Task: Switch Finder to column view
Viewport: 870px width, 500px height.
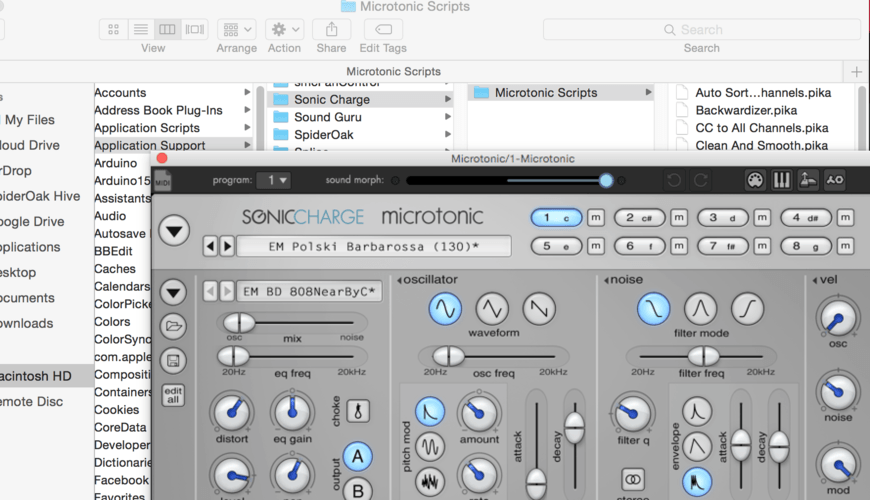Action: [x=167, y=29]
